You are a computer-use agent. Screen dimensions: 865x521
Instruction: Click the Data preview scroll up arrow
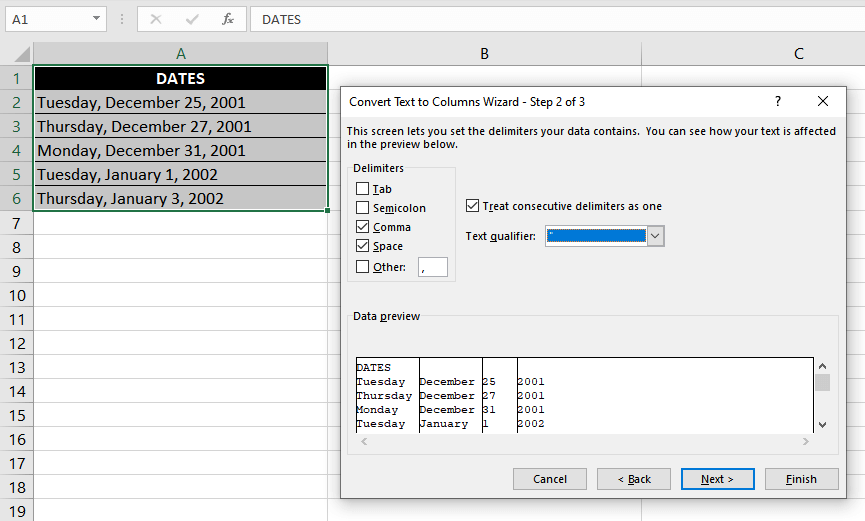click(x=823, y=366)
